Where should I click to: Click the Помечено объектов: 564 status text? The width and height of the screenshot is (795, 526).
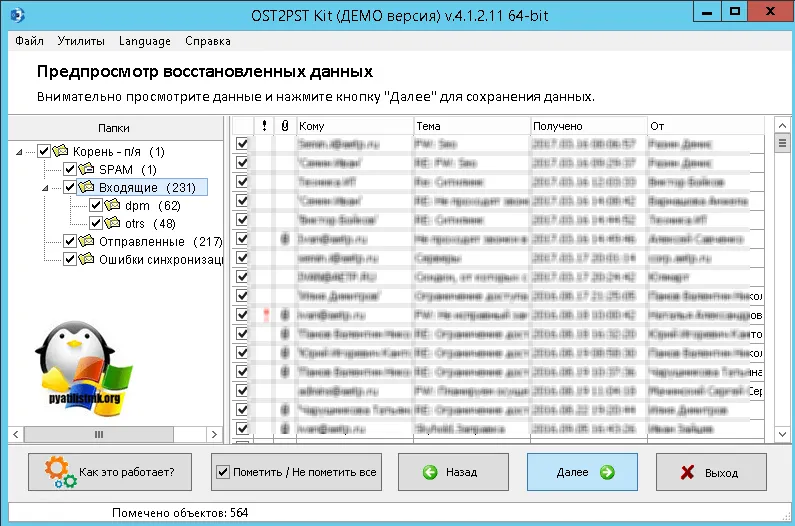(180, 513)
